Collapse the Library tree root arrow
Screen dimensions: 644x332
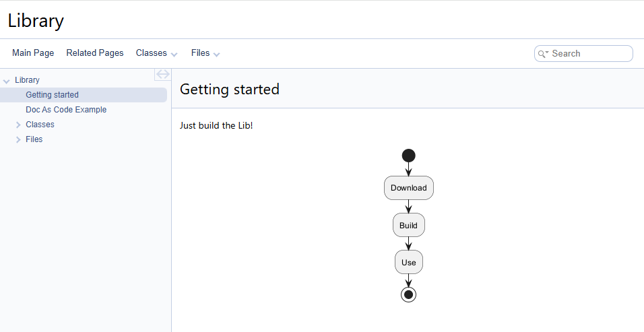tap(7, 81)
